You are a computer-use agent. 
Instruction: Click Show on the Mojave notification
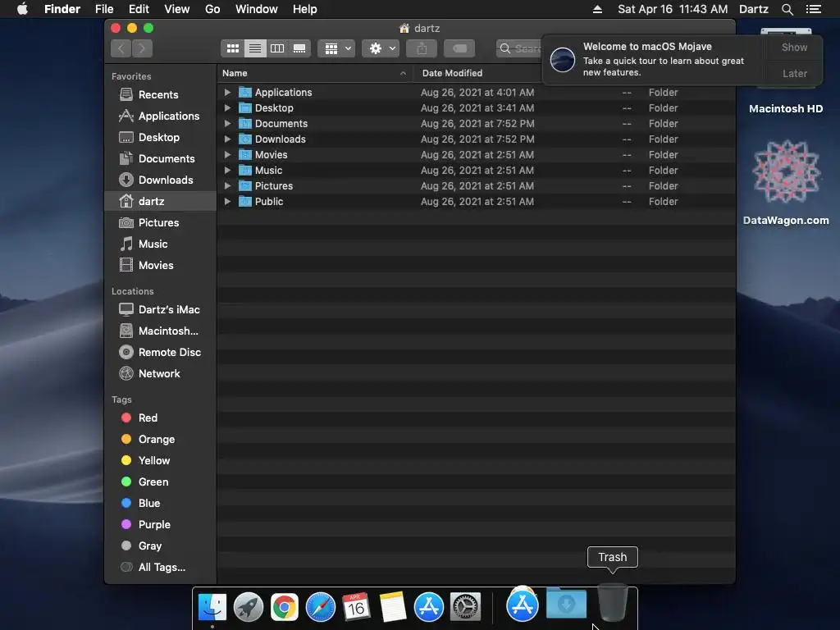[794, 48]
